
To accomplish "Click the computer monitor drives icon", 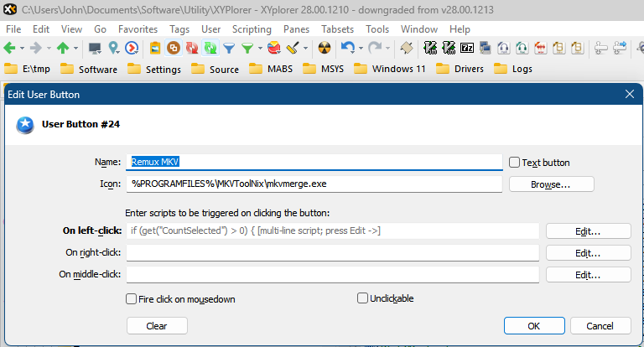I will pos(93,48).
